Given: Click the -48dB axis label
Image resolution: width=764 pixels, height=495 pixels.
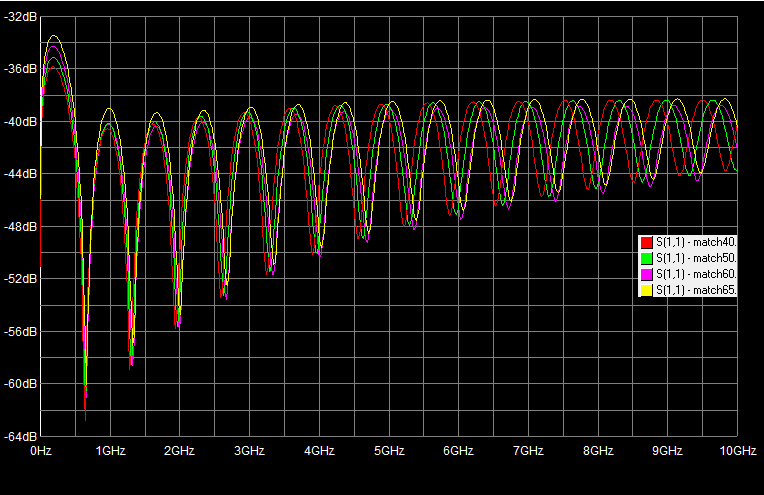Looking at the screenshot, I should click(20, 227).
